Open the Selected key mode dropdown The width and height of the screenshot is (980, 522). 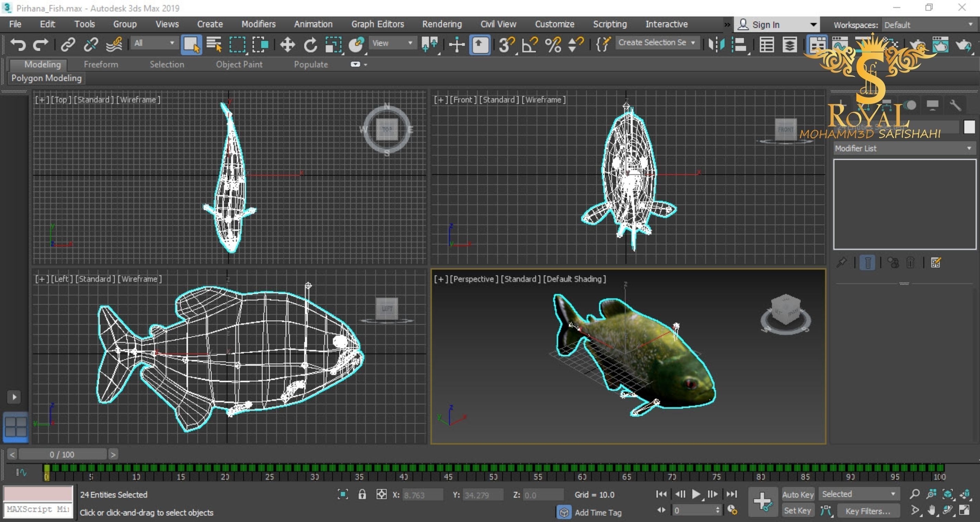(859, 494)
